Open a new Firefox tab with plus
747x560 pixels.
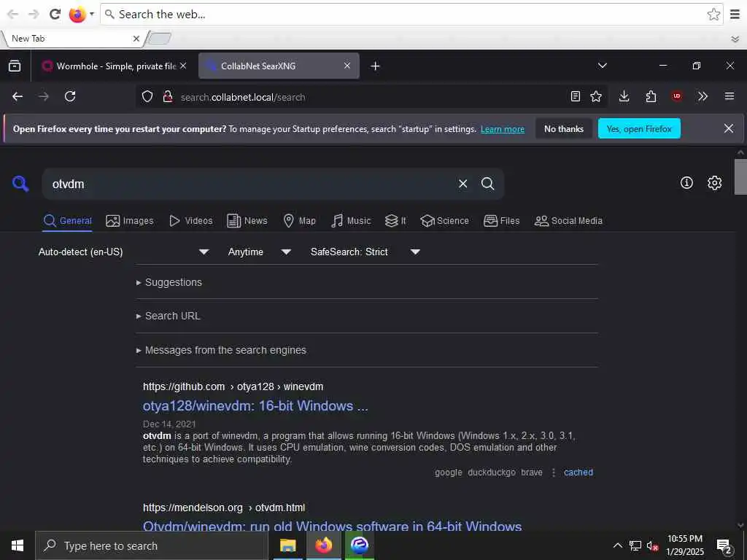click(376, 66)
